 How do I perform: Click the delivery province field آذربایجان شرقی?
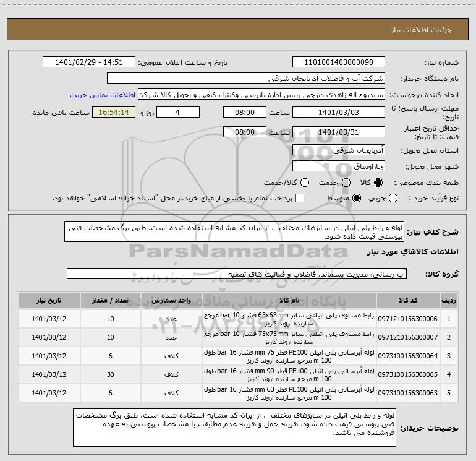point(339,150)
